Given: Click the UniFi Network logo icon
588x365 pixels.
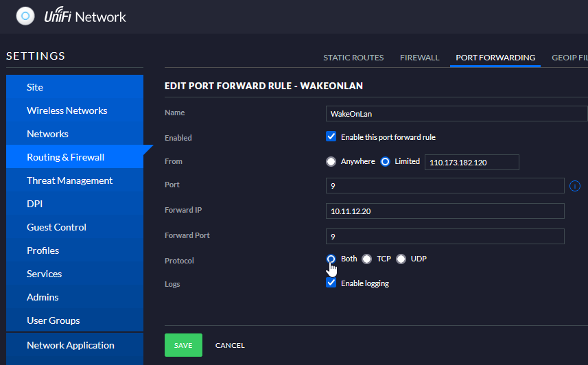Looking at the screenshot, I should (x=25, y=16).
